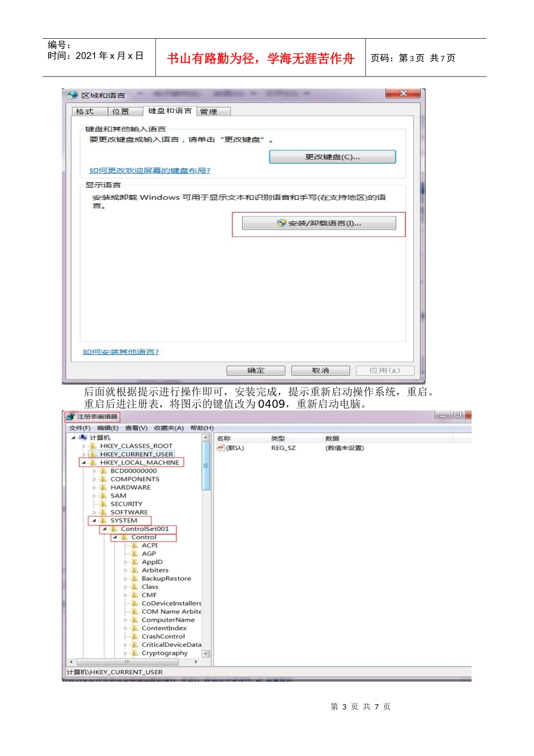Expand the HKEY_CLASSES_ROOT tree node
The width and height of the screenshot is (534, 756).
click(84, 446)
